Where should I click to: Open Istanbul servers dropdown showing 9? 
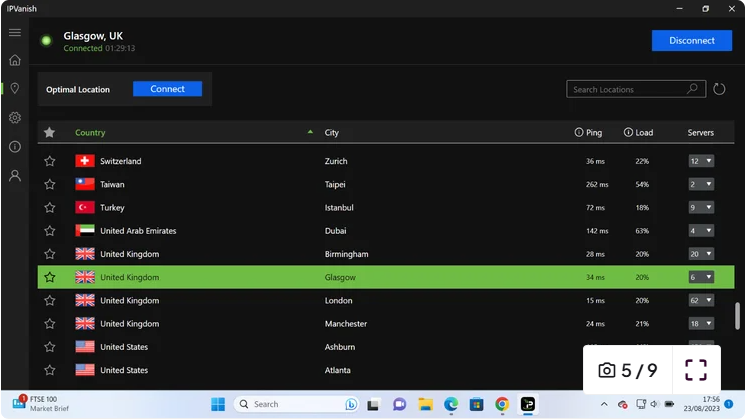[701, 207]
